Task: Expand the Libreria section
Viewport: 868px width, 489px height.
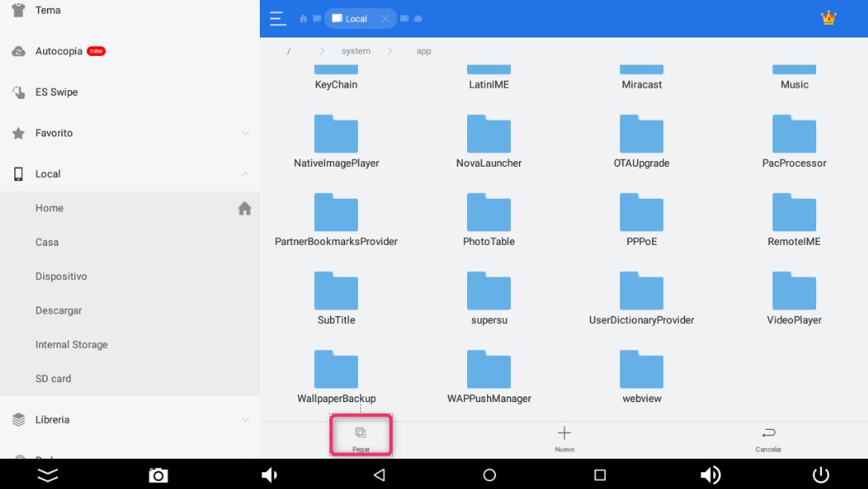Action: click(x=245, y=420)
